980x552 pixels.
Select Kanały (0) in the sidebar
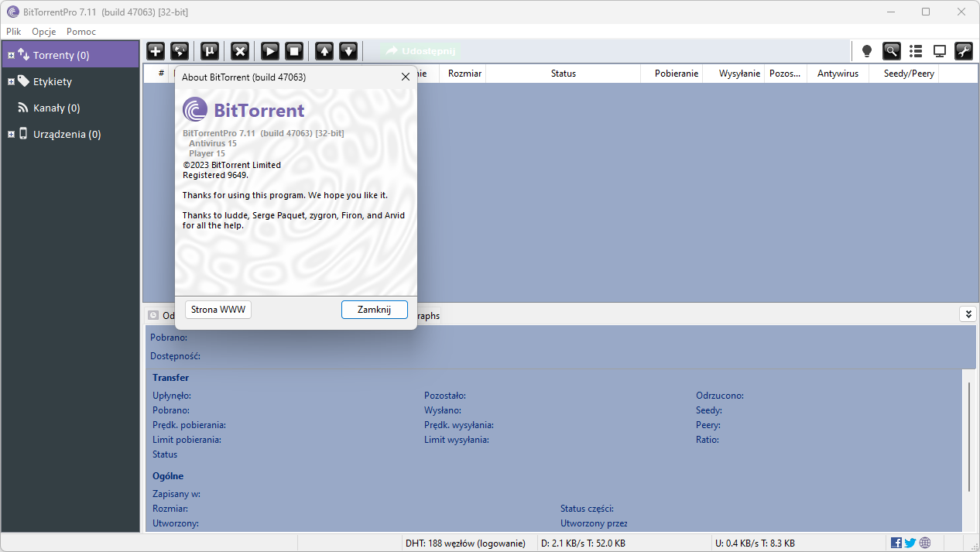[70, 108]
